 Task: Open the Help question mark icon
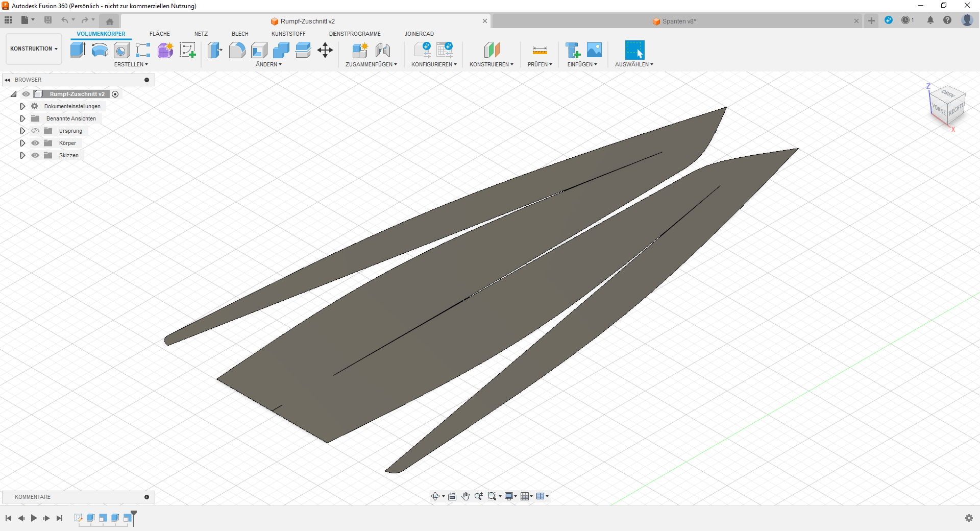pyautogui.click(x=947, y=20)
